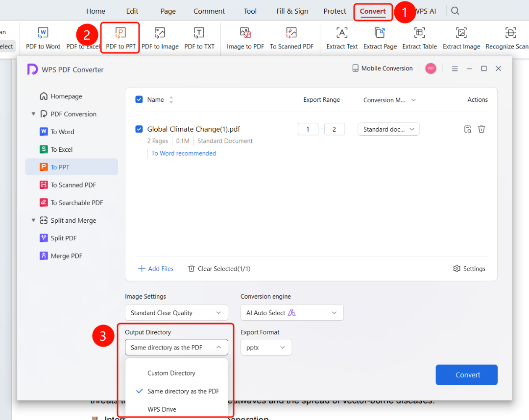Open the Standard doc... mode dropdown
This screenshot has height=420, width=529.
click(x=388, y=129)
